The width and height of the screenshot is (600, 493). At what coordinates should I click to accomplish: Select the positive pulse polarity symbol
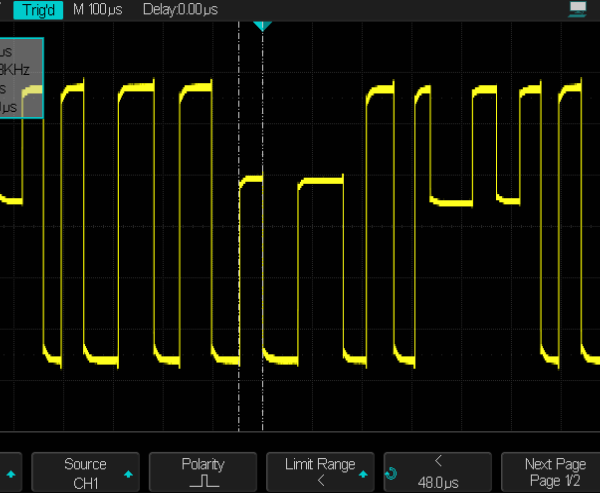pyautogui.click(x=203, y=481)
